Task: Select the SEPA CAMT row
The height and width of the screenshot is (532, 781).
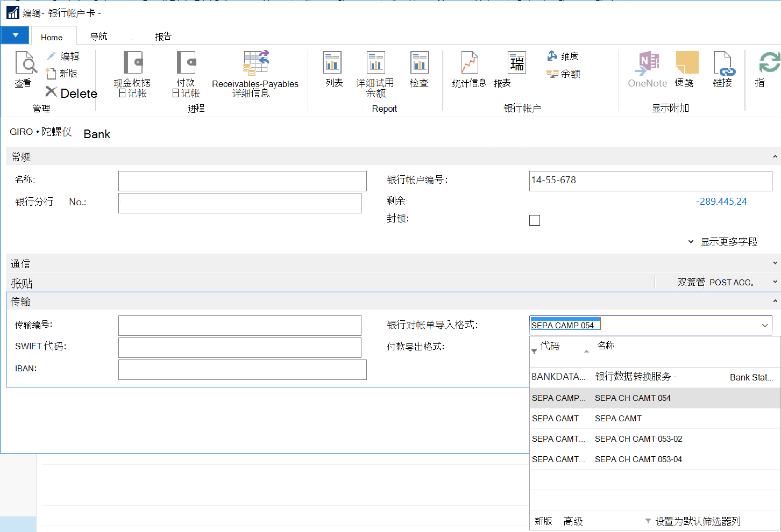Action: [x=655, y=419]
